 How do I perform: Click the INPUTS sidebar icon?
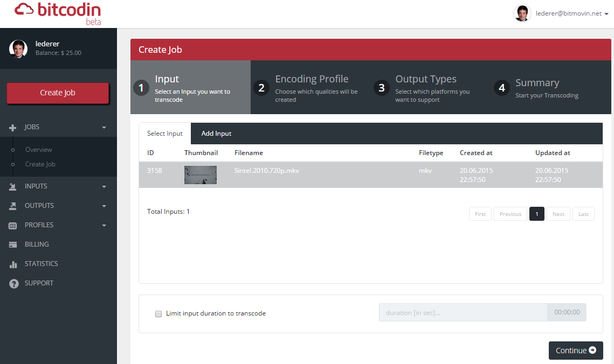coord(12,186)
